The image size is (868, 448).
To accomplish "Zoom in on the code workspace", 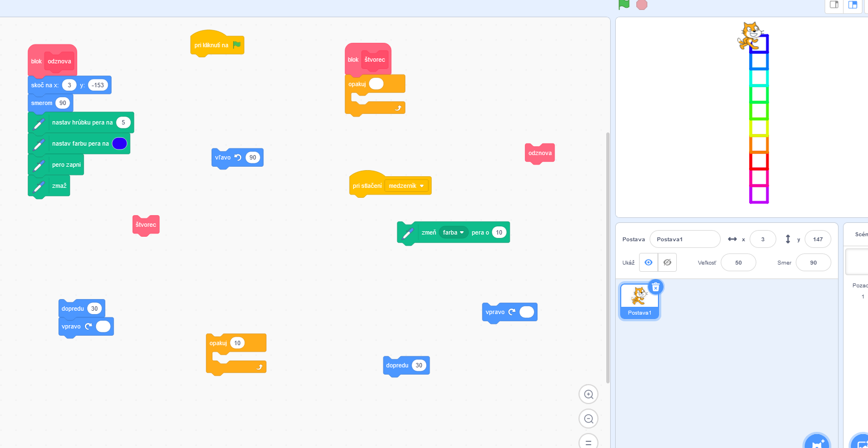I will pyautogui.click(x=588, y=395).
